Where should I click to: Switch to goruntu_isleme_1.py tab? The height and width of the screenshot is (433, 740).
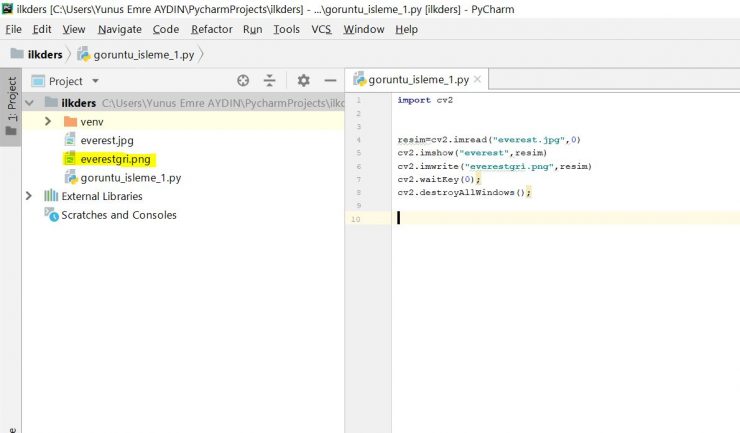point(418,80)
